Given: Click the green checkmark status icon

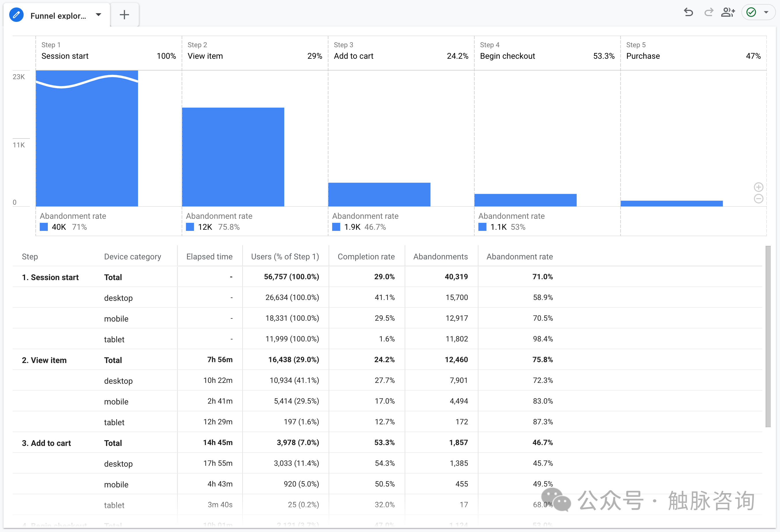Looking at the screenshot, I should pos(751,12).
